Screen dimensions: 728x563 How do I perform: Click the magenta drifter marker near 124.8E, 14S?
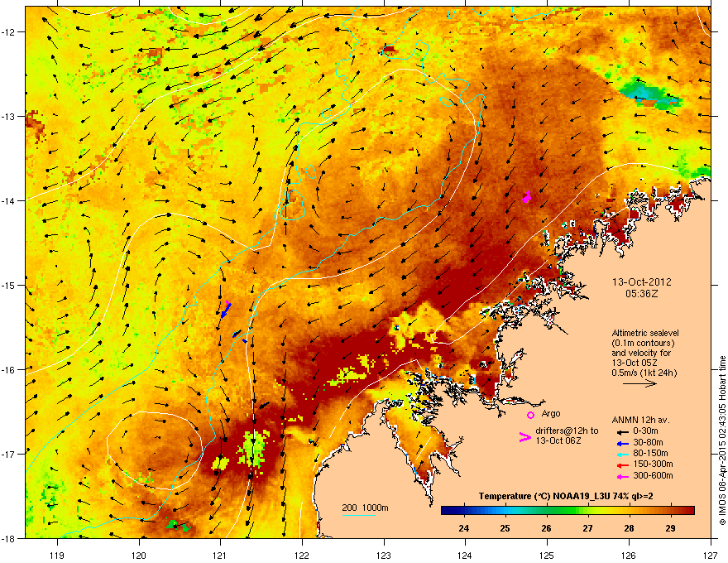(x=526, y=197)
